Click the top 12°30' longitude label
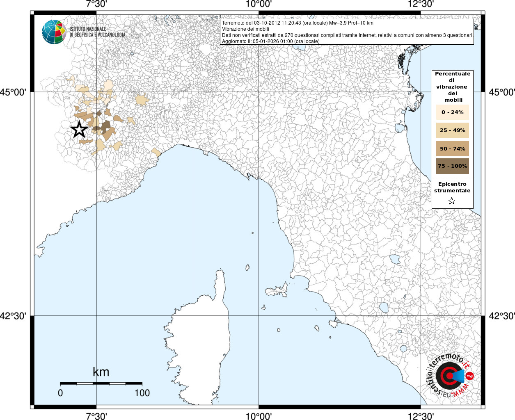 point(421,4)
